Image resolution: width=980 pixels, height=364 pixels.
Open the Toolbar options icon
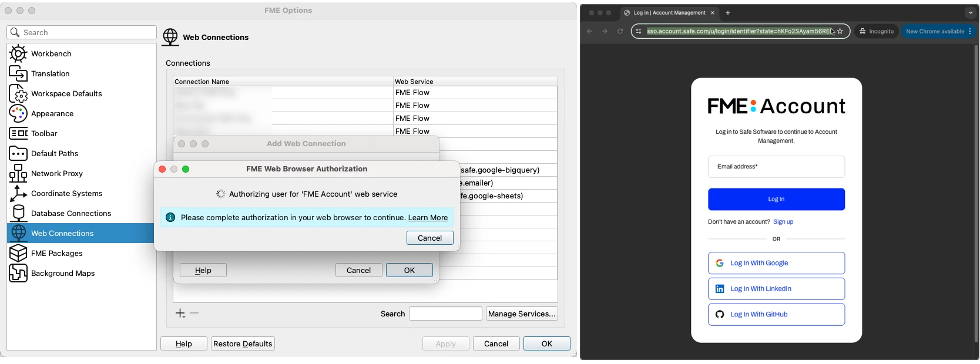(18, 133)
